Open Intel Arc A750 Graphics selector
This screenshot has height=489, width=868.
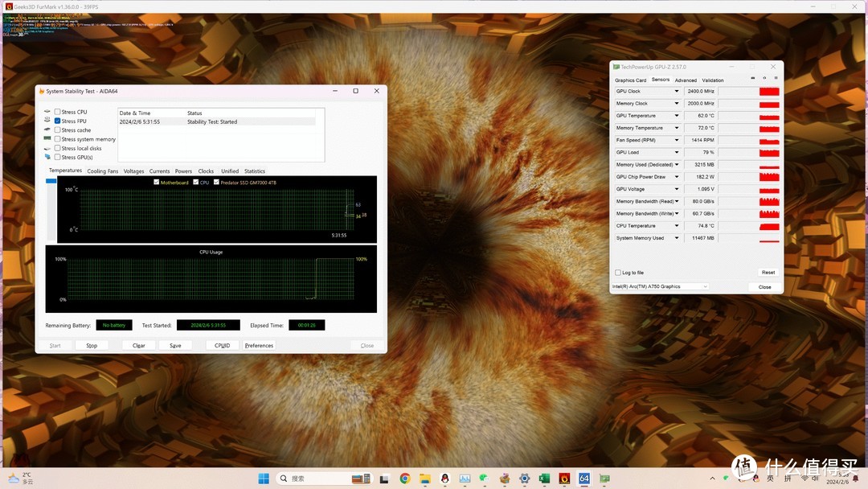pyautogui.click(x=660, y=287)
